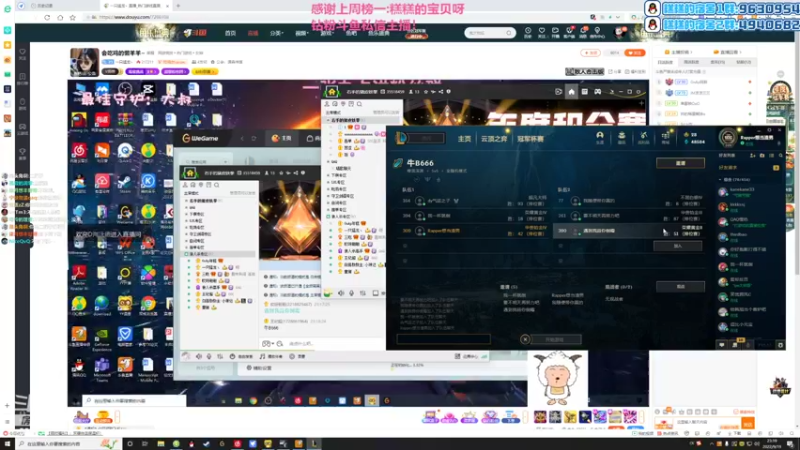Screen dimensions: 800x450
Task: Select 冠军杯赛 tab in the League client
Action: pos(530,139)
